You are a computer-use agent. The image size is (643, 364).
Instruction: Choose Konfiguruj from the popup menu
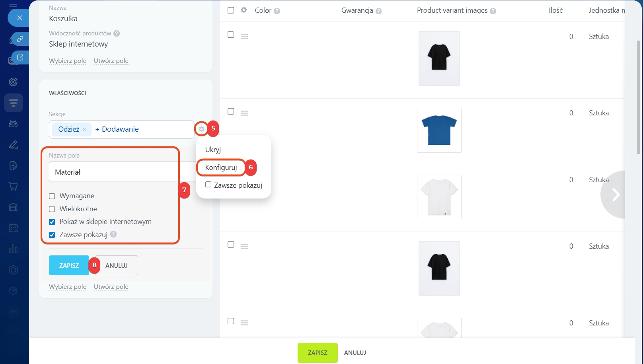coord(221,167)
